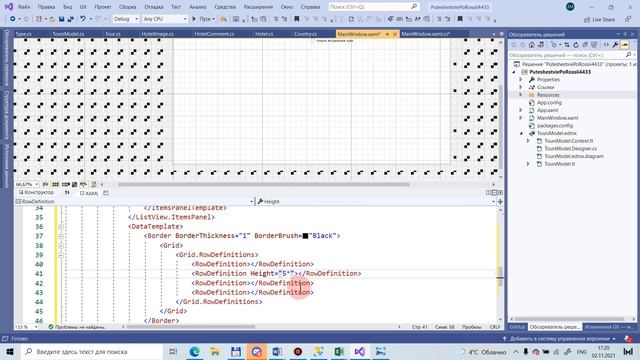Pop out XAML pane icon
The width and height of the screenshot is (640, 360).
[106, 193]
